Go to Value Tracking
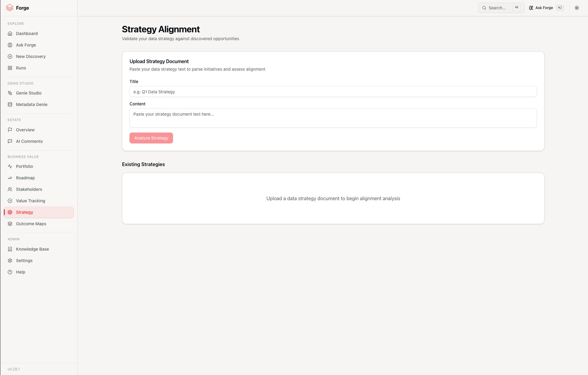 click(x=39, y=201)
